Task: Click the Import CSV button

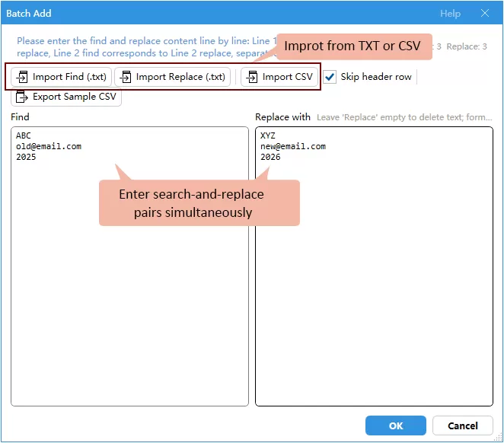Action: [x=279, y=77]
